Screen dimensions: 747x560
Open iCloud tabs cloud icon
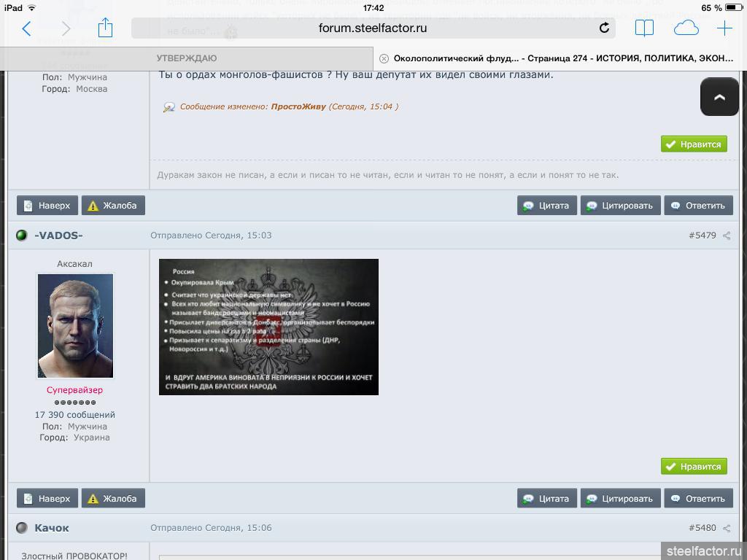(x=686, y=28)
